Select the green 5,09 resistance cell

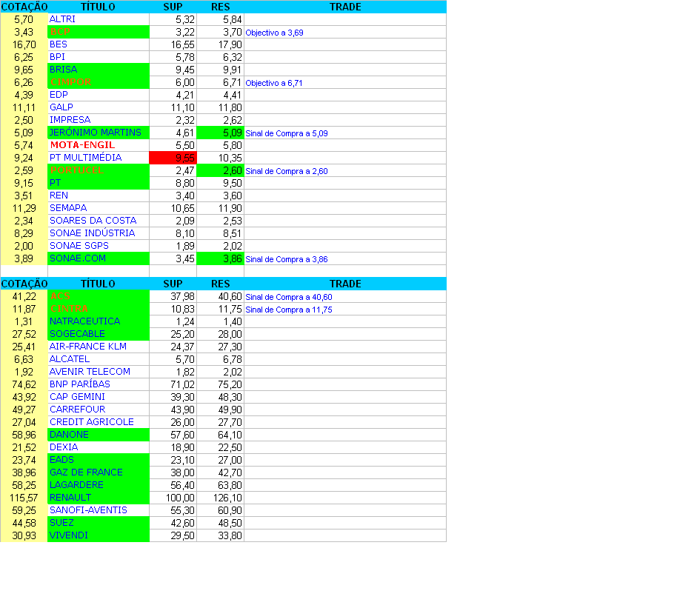(x=220, y=133)
